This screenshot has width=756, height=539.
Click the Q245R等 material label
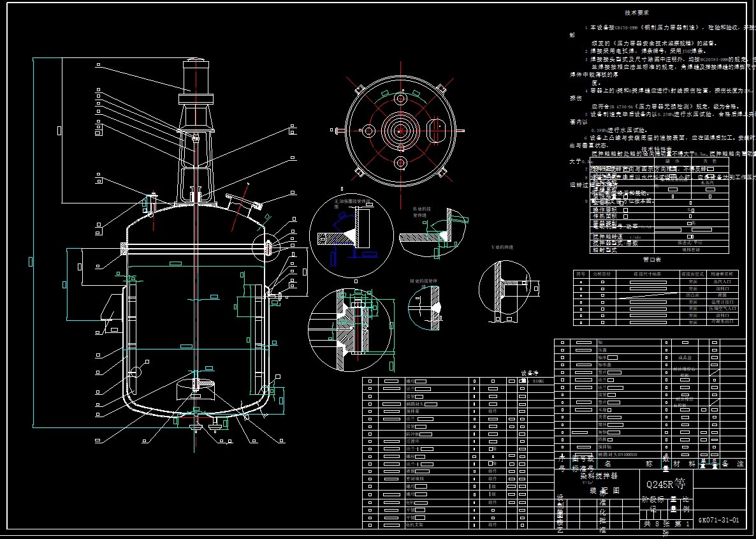(665, 484)
